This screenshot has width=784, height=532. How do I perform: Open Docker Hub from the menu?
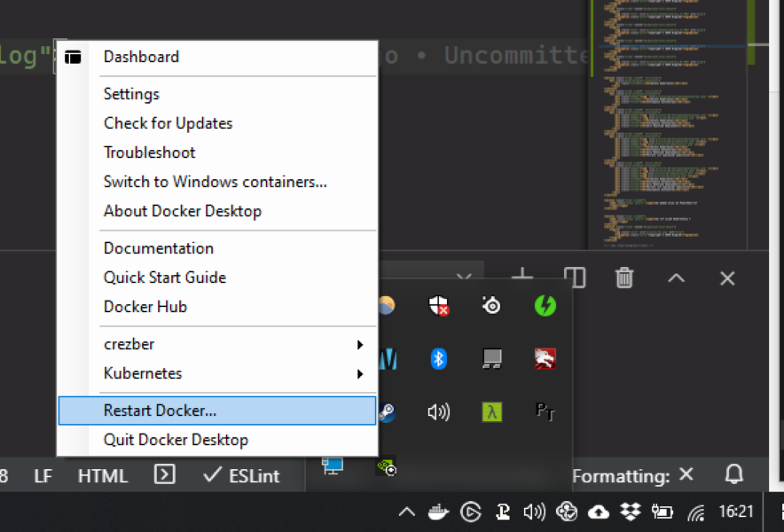coord(217,307)
